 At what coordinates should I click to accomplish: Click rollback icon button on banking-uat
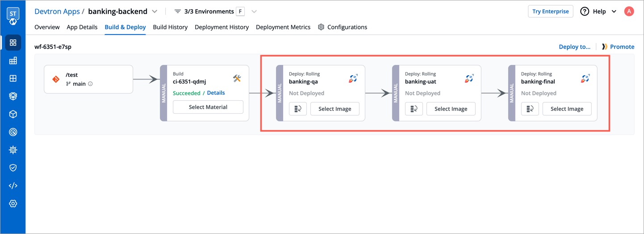pos(414,109)
